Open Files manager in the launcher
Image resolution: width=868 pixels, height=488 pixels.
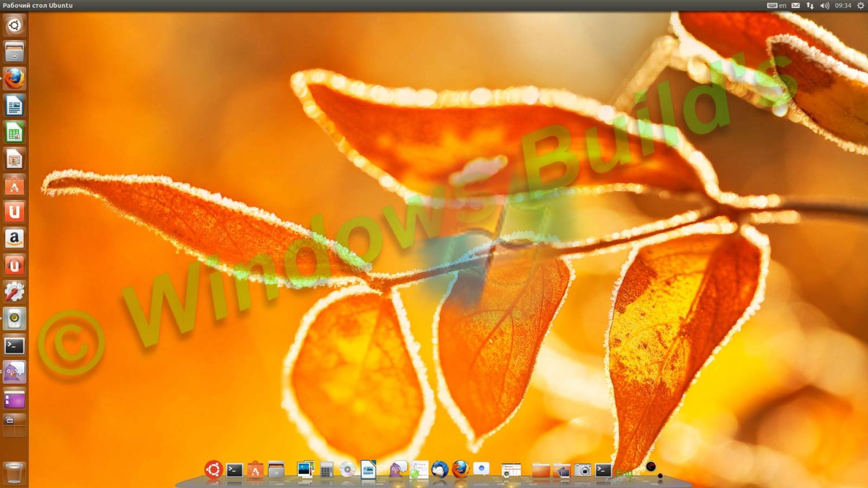tap(14, 52)
